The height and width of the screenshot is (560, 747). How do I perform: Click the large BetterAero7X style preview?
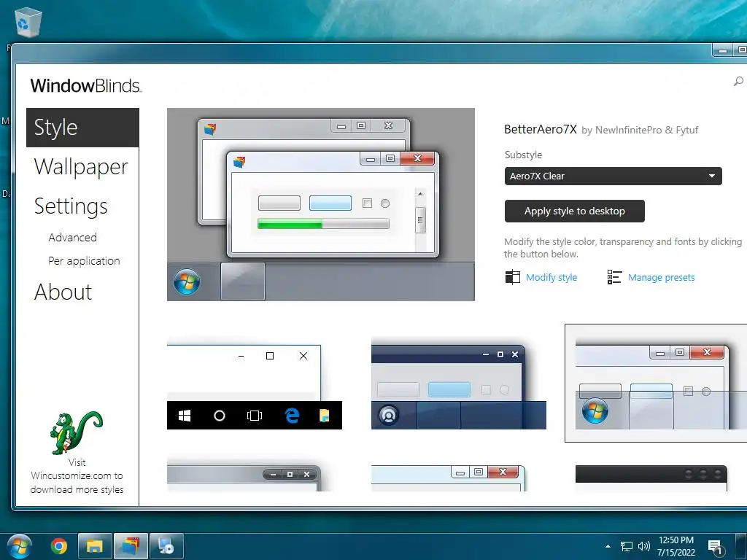click(x=321, y=204)
